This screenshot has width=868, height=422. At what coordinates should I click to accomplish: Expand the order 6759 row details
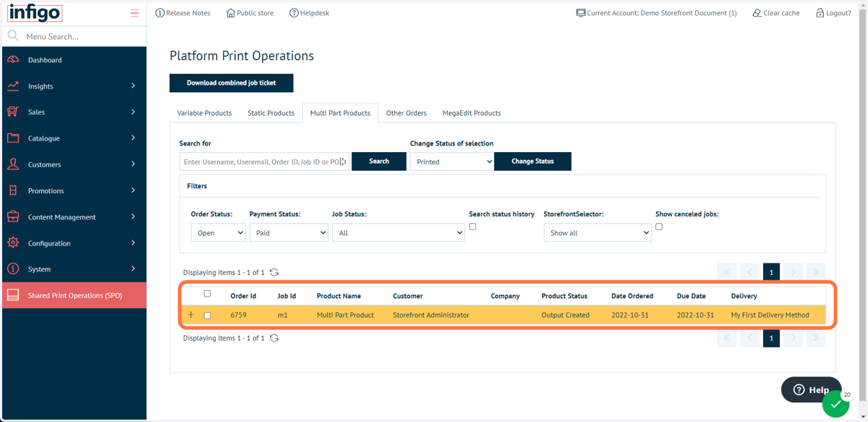pyautogui.click(x=191, y=315)
